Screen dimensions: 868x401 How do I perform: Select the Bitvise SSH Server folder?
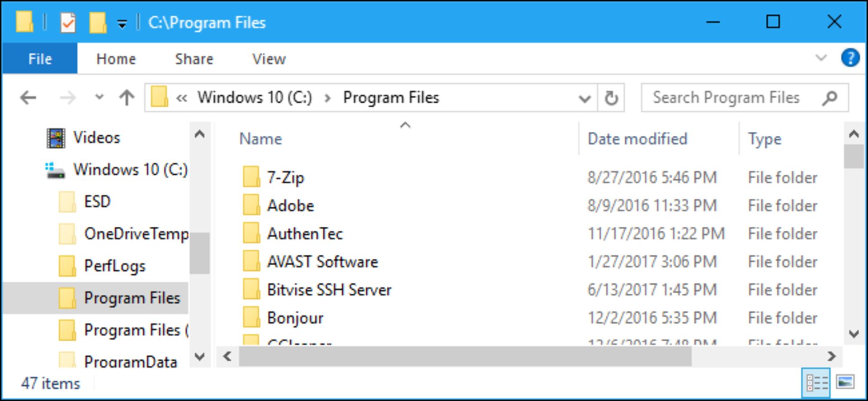click(x=329, y=290)
